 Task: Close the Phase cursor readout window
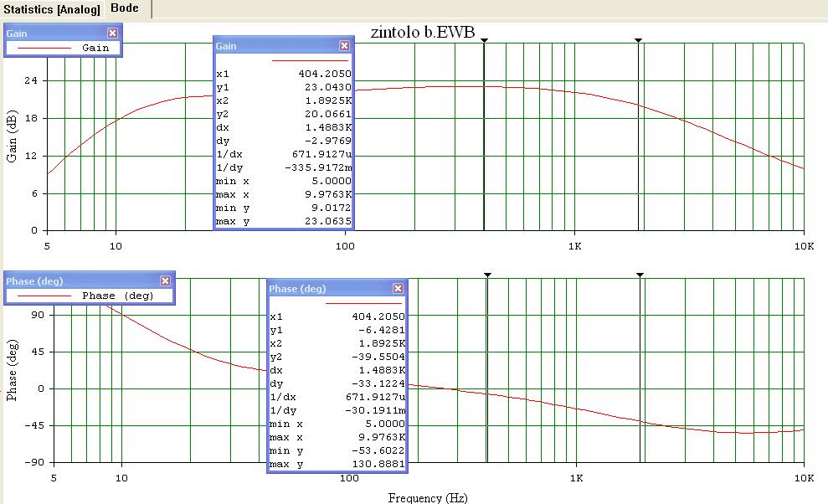[399, 288]
